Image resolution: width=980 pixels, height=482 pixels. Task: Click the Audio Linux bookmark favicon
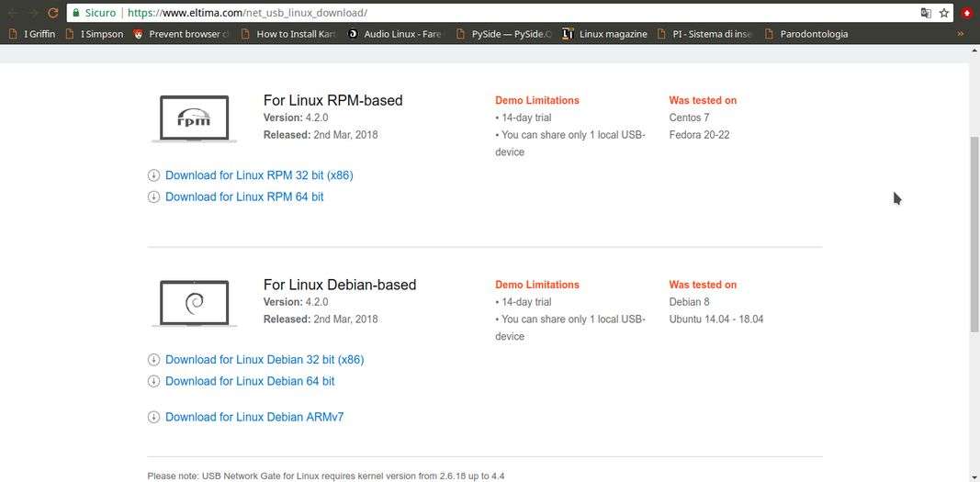click(353, 34)
